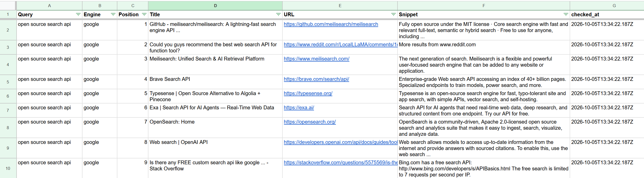The image size is (644, 178).
Task: Select 'Meilisearch: Unified Search & AI Retrieval Platform' cell
Action: (x=215, y=65)
